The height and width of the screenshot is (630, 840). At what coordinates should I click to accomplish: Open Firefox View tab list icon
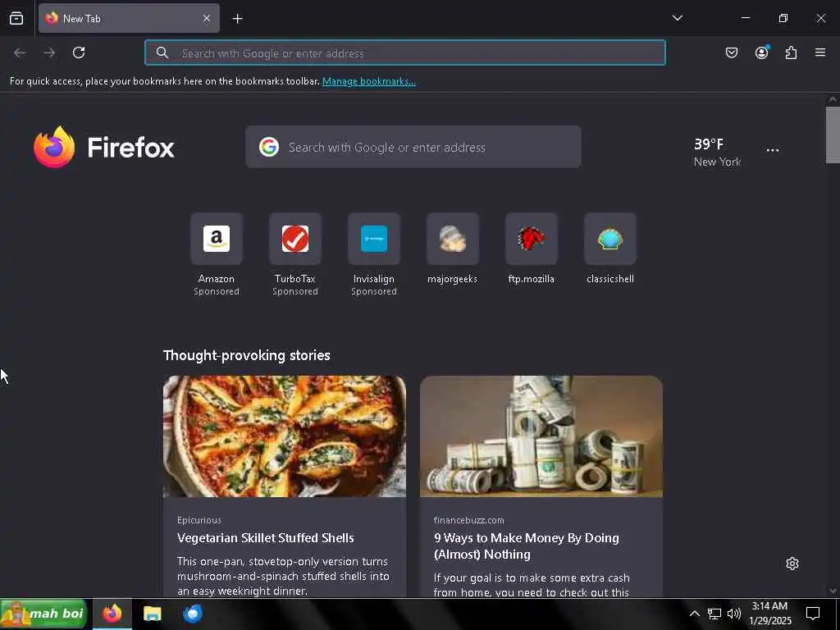[x=16, y=18]
